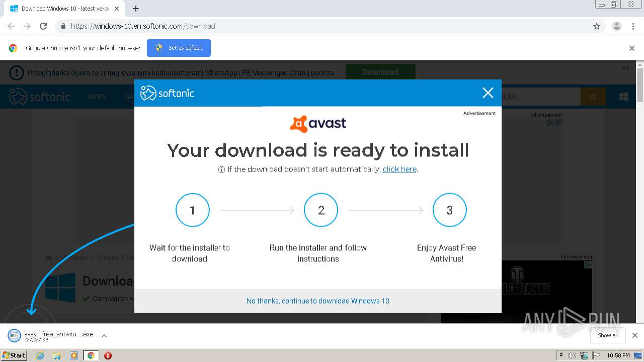
Task: Click the Avast logo in the popup
Action: pos(318,124)
